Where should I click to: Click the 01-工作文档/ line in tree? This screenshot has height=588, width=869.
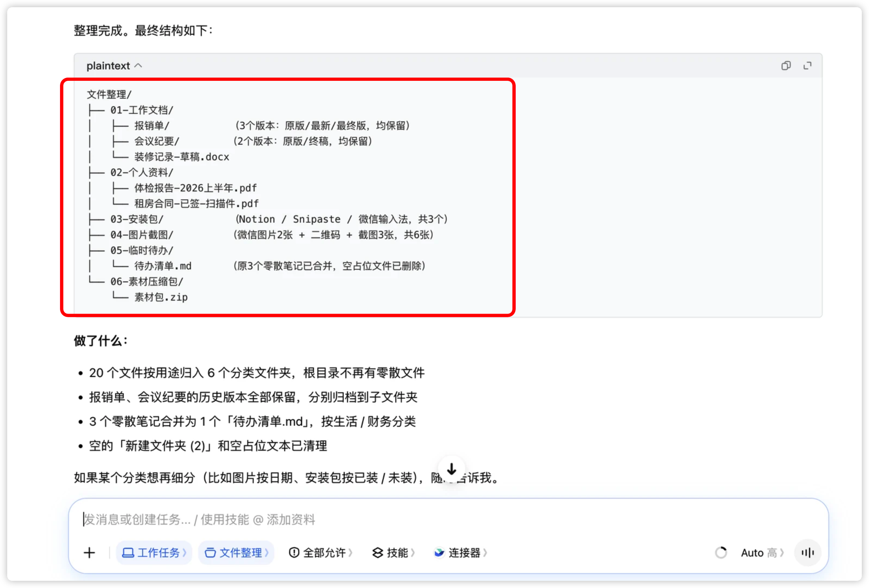(142, 110)
